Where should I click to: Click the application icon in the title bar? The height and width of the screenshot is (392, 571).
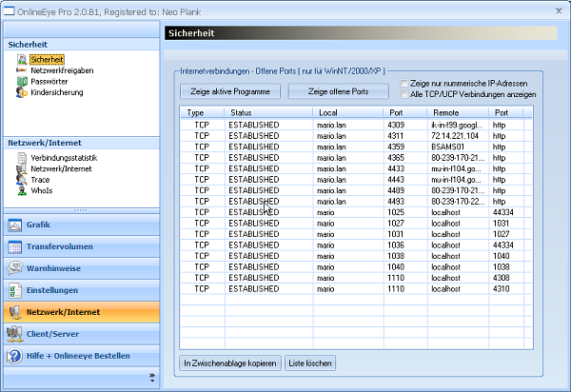click(10, 11)
